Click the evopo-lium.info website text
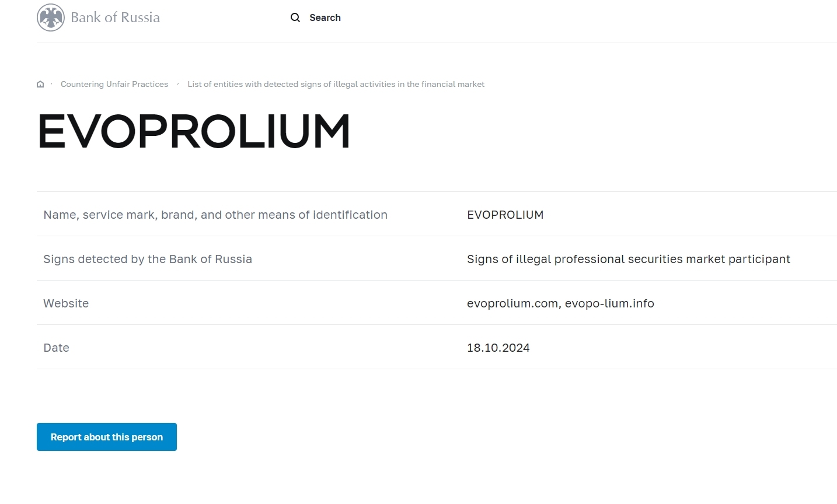 click(609, 303)
